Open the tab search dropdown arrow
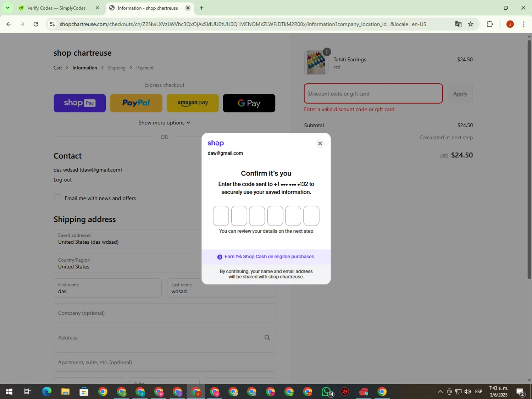The image size is (532, 399). tap(7, 8)
